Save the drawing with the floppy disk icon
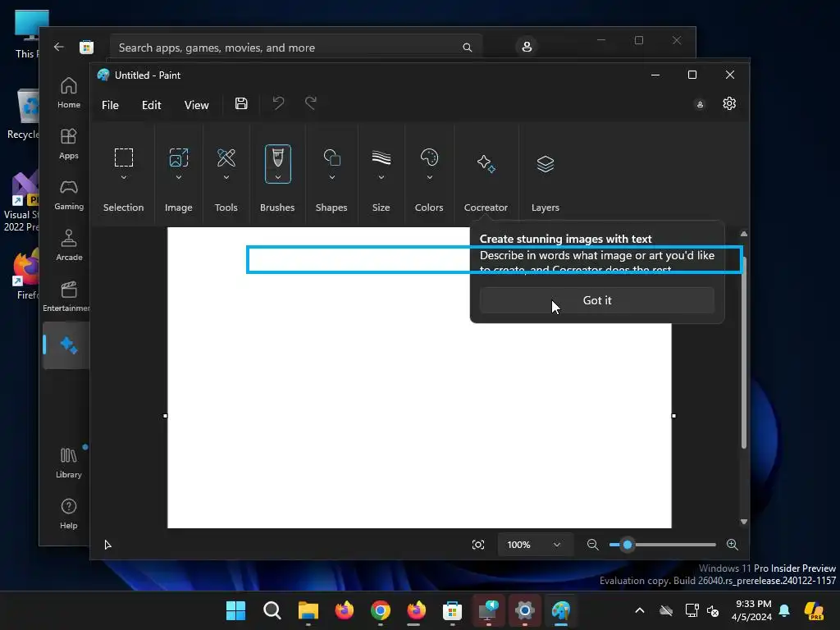The height and width of the screenshot is (630, 840). tap(241, 103)
